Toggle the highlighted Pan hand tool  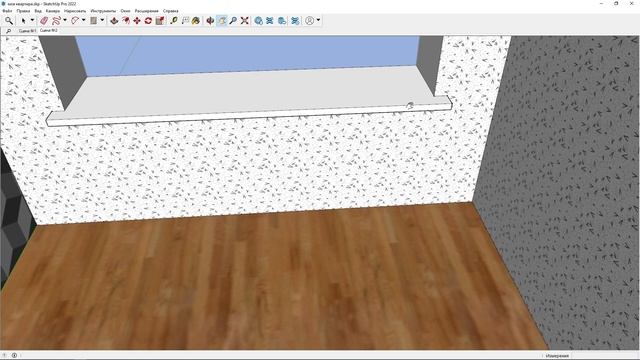(x=222, y=20)
